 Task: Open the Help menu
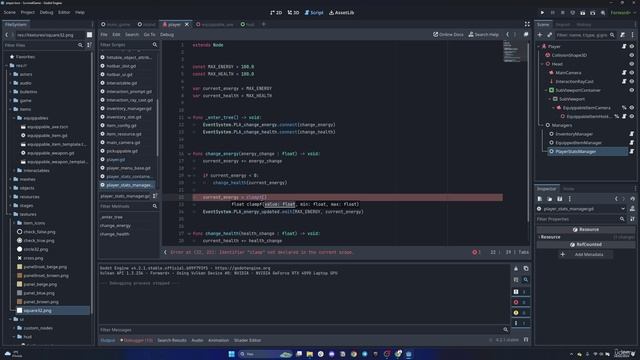coord(80,13)
